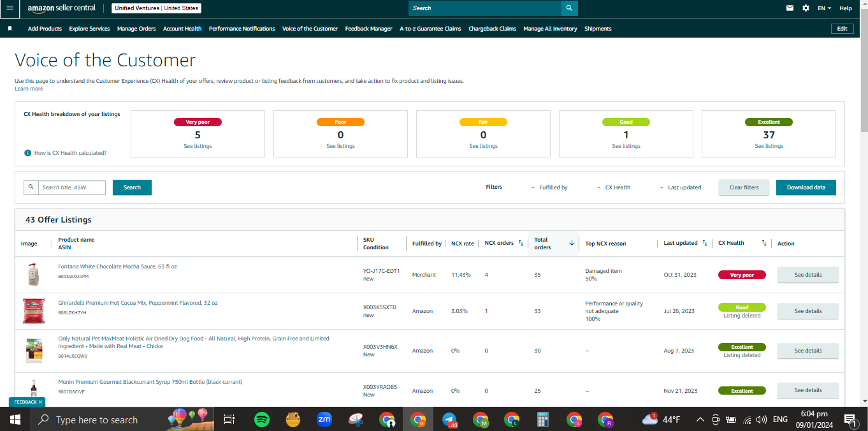See listings under Very poor

pos(198,146)
